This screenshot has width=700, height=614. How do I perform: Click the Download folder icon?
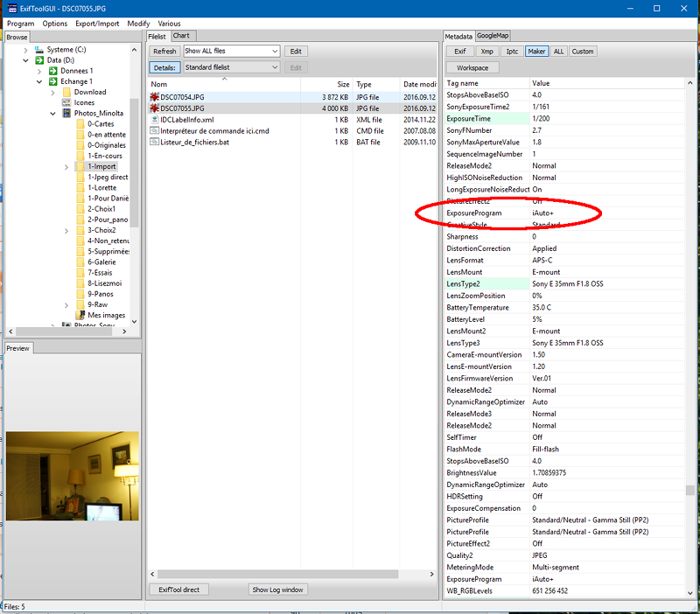coord(67,92)
